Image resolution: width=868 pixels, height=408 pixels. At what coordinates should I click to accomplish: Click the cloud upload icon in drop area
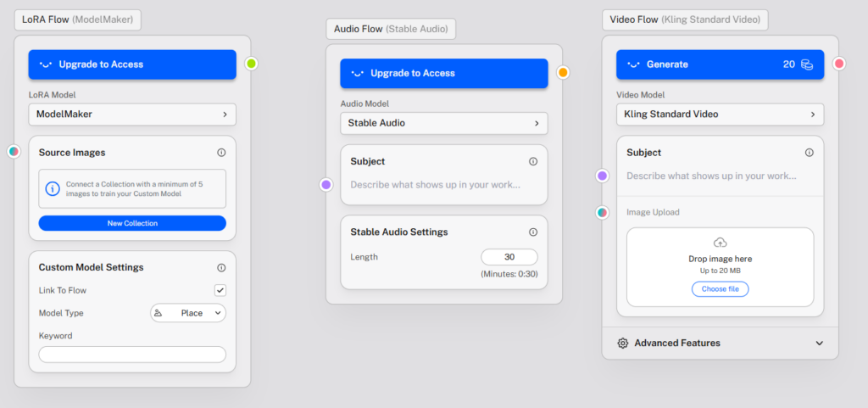pyautogui.click(x=720, y=243)
